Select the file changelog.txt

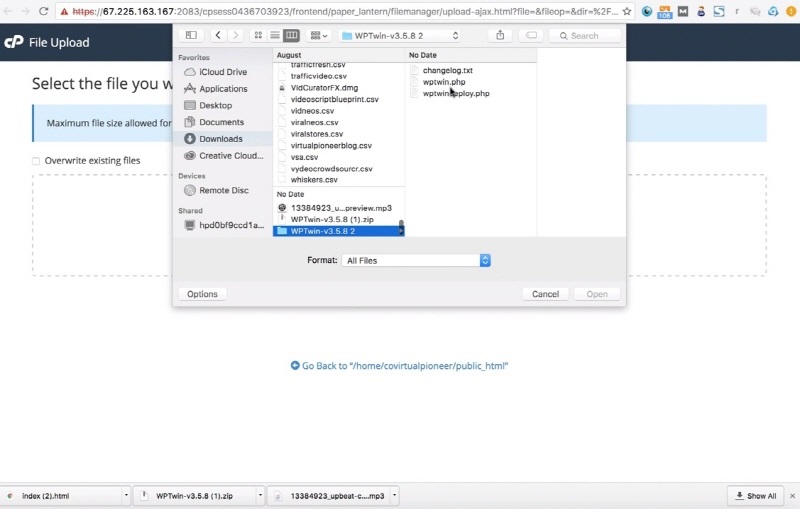tap(447, 70)
